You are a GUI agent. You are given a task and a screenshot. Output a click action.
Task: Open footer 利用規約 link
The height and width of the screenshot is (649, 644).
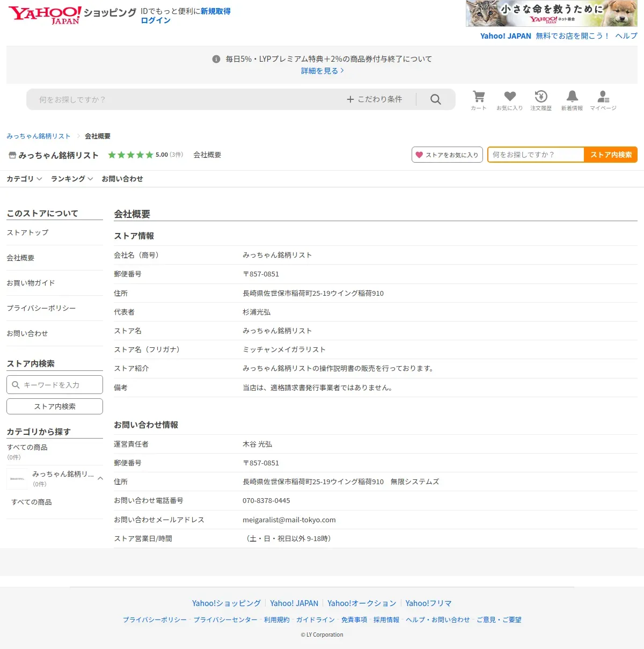pos(277,619)
